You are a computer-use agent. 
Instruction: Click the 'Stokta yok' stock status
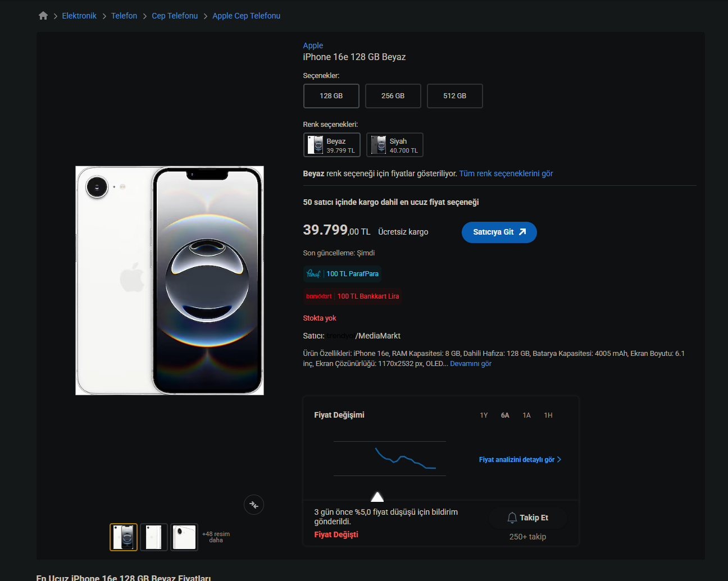320,318
